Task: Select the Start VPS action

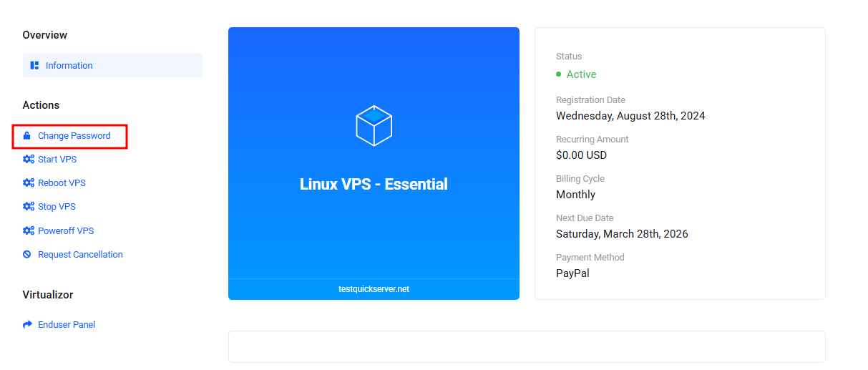Action: point(57,160)
